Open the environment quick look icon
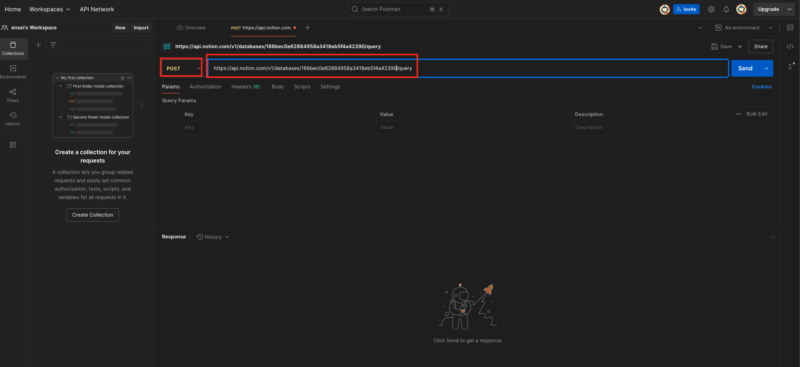 [790, 28]
